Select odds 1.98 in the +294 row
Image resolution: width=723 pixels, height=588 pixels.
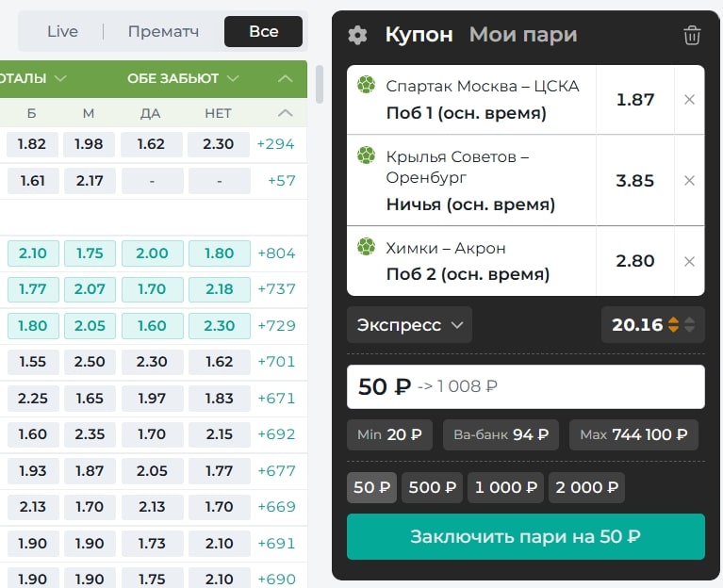click(90, 144)
